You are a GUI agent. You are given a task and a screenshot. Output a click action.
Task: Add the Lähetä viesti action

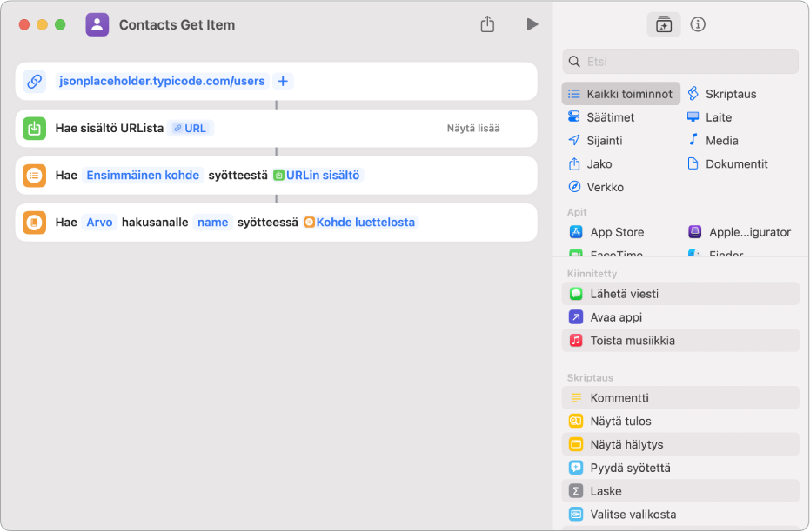pyautogui.click(x=680, y=294)
